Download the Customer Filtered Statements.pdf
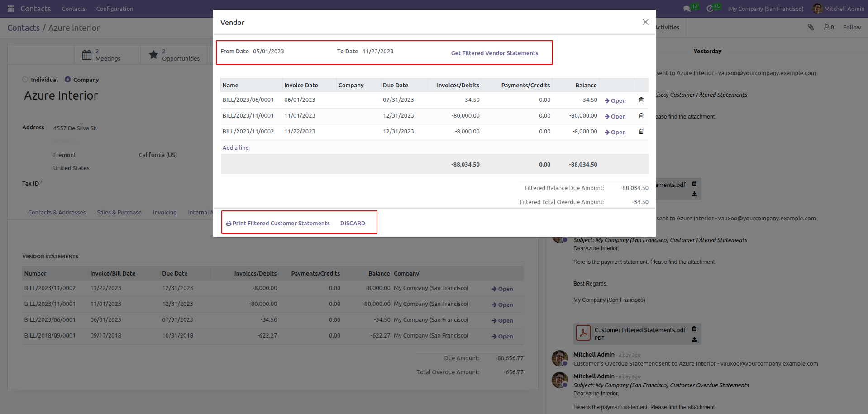 pyautogui.click(x=694, y=339)
